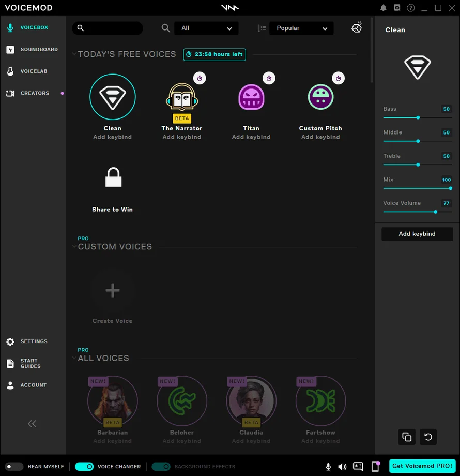The width and height of the screenshot is (460, 476).
Task: Go to Voicelab in the sidebar
Action: coord(34,71)
